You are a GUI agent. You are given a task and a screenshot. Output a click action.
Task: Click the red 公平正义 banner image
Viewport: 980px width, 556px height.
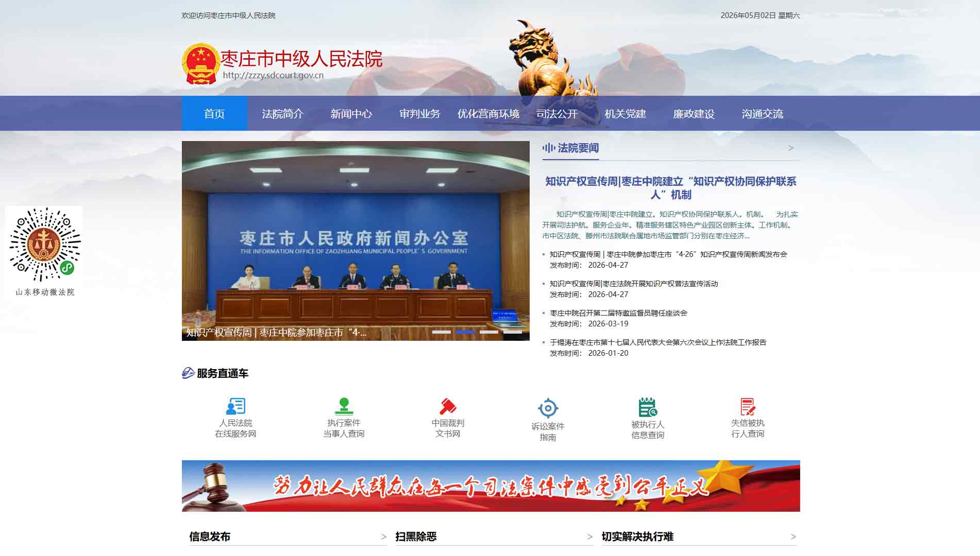click(x=491, y=486)
